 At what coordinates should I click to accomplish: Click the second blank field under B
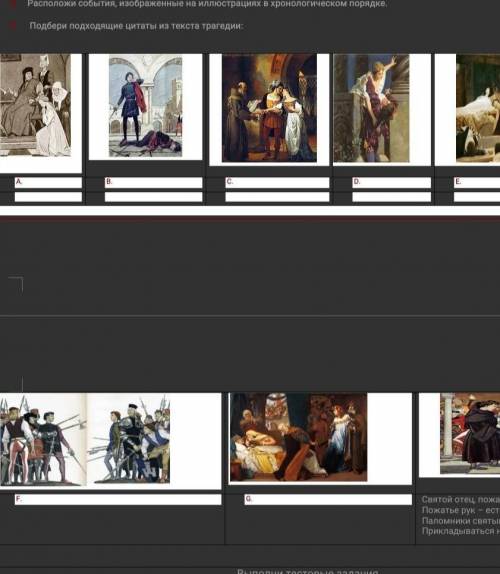tap(153, 197)
